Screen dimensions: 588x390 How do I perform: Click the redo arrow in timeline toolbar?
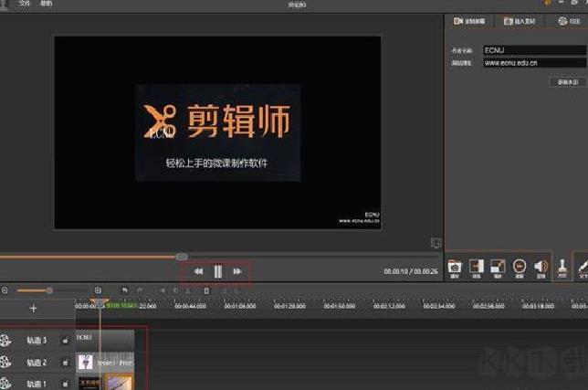tap(140, 290)
